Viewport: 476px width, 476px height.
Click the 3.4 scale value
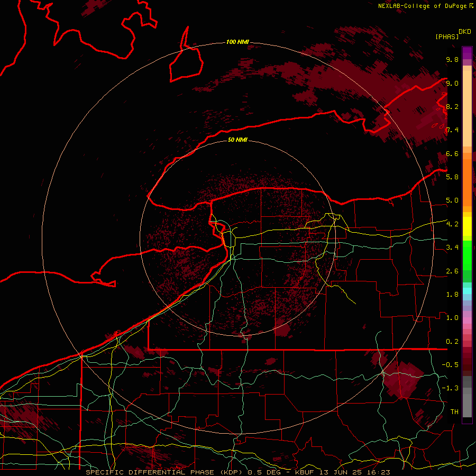(452, 248)
